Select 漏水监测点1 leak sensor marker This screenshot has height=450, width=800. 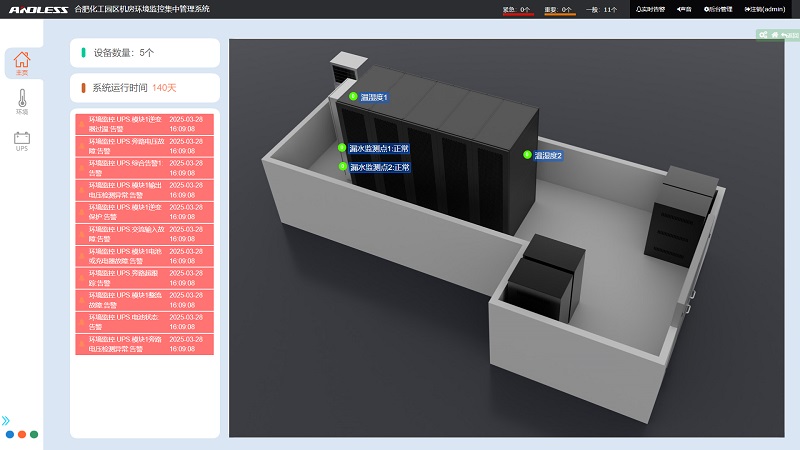pyautogui.click(x=342, y=148)
